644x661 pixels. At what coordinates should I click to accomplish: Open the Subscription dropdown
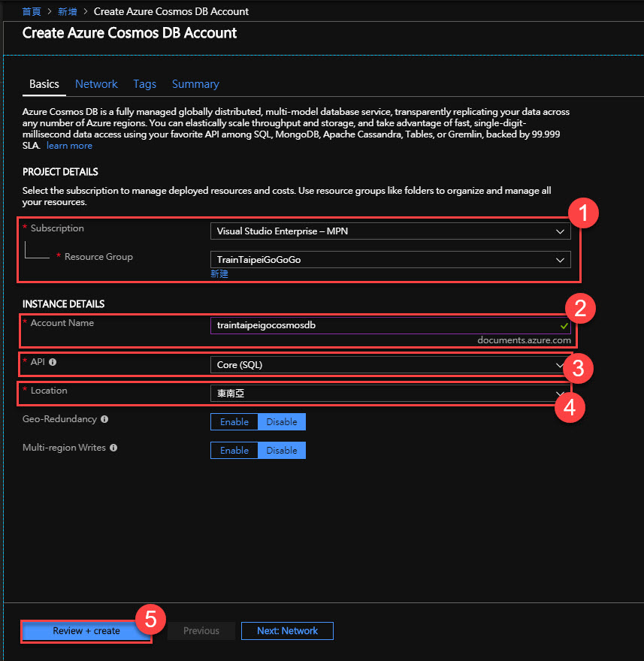pos(390,231)
